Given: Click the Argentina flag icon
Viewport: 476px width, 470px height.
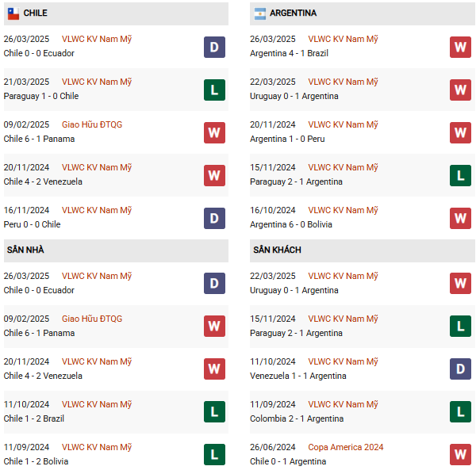Looking at the screenshot, I should pos(260,13).
